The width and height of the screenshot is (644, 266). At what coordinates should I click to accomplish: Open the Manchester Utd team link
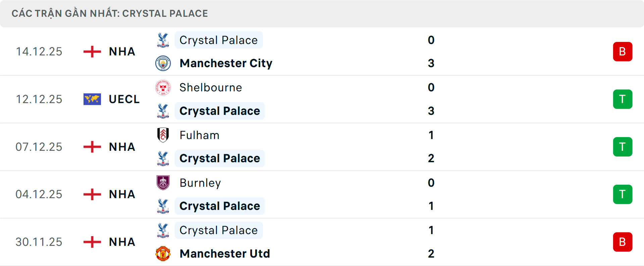click(x=225, y=254)
